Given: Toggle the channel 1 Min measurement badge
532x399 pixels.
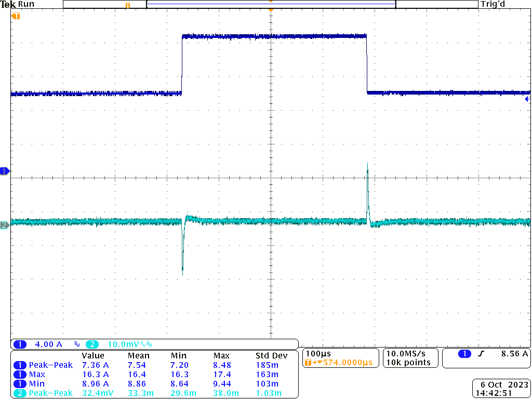Looking at the screenshot, I should point(20,384).
